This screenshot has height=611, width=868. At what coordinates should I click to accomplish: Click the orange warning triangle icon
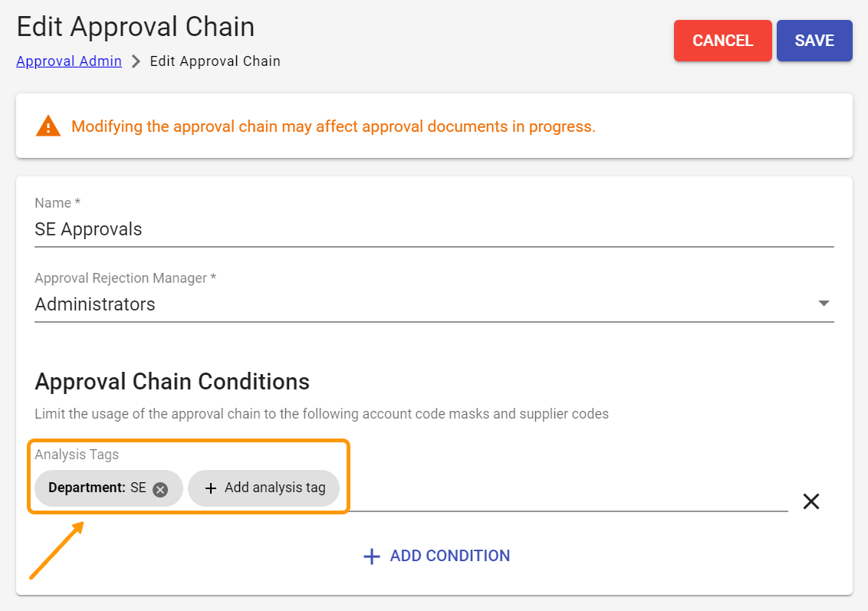point(48,125)
